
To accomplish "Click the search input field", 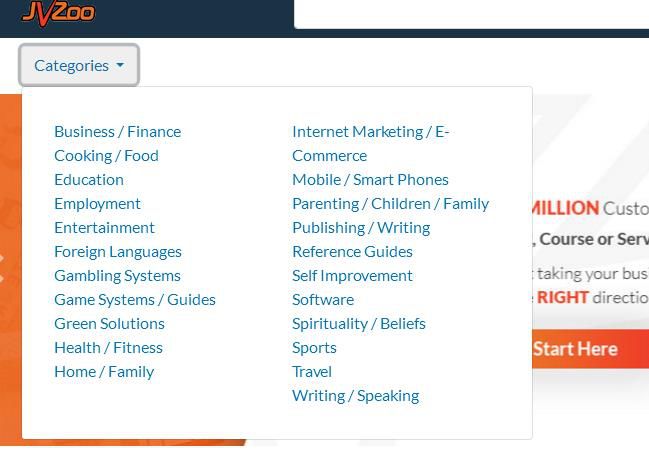I will [470, 13].
